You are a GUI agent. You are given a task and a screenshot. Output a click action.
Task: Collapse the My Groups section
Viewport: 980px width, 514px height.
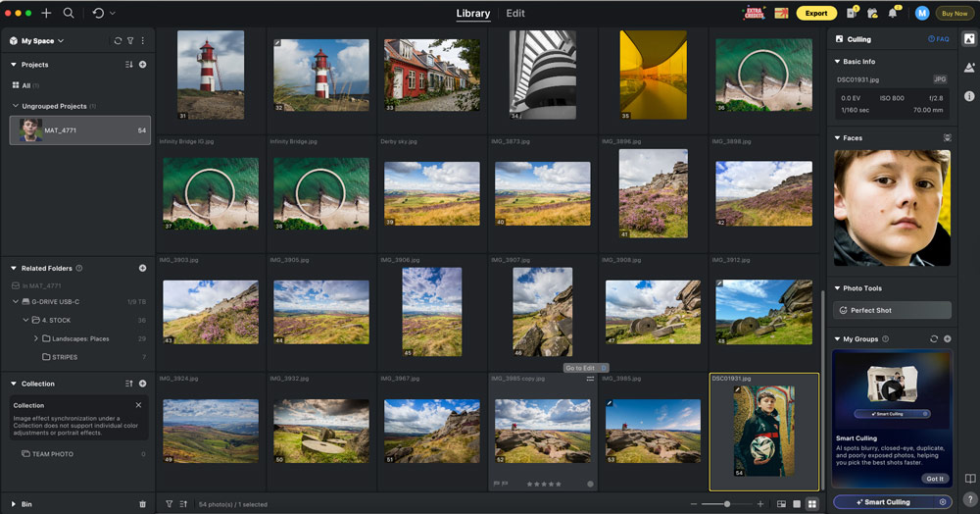point(837,338)
